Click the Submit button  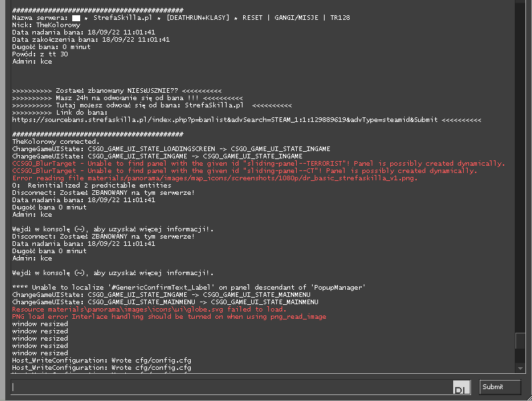click(x=500, y=387)
